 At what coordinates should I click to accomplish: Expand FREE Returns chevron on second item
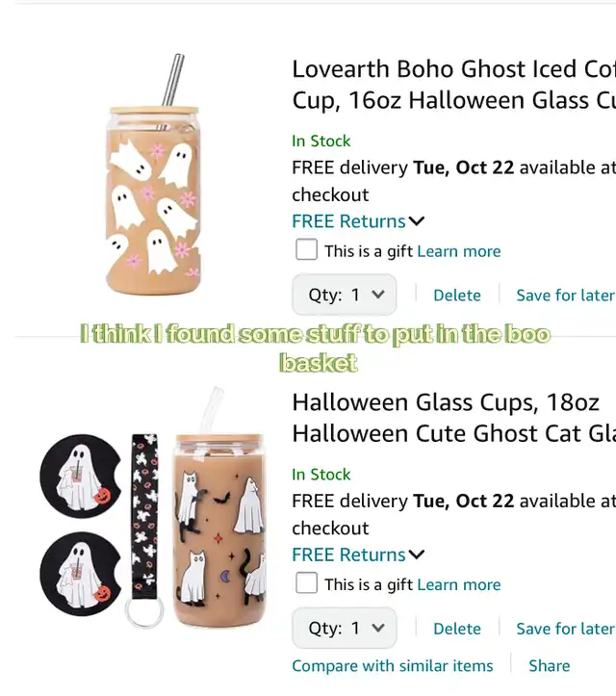417,554
